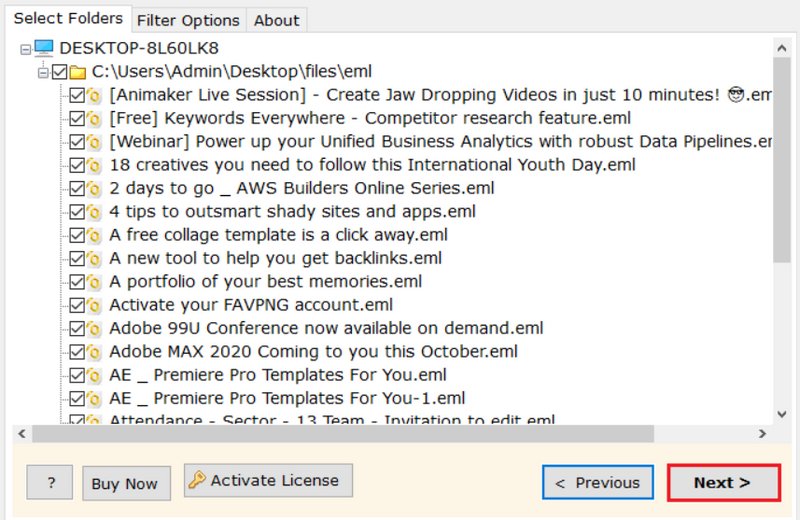Click the DESKTOP-8L60LK8 computer icon

click(44, 48)
